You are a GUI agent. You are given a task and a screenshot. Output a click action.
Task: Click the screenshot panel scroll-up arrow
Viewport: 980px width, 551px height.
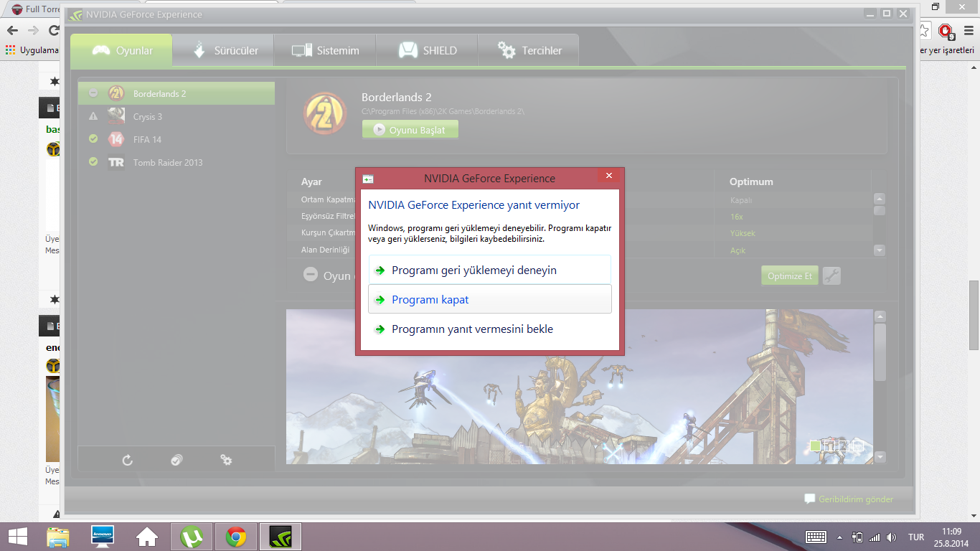[x=880, y=316]
